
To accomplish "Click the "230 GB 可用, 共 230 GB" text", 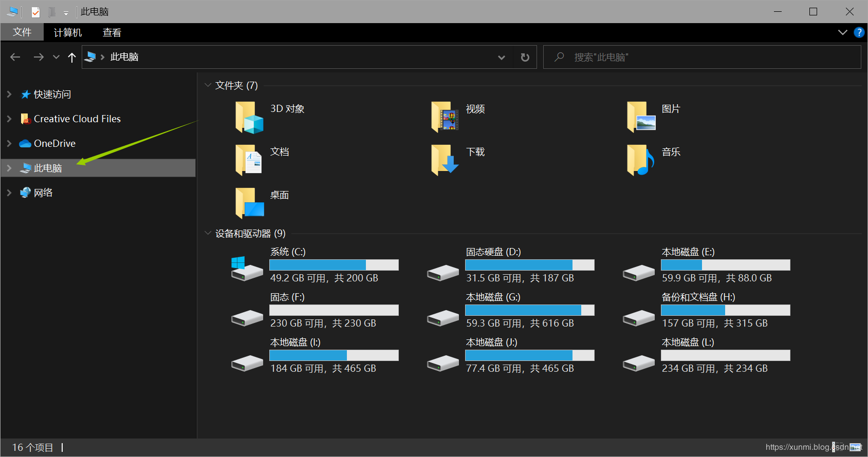I will (323, 323).
